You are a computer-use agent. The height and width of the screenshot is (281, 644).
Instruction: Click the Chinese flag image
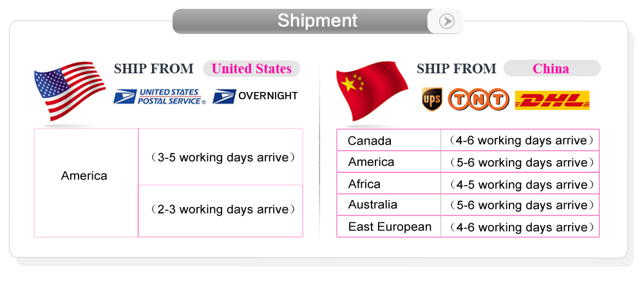372,90
